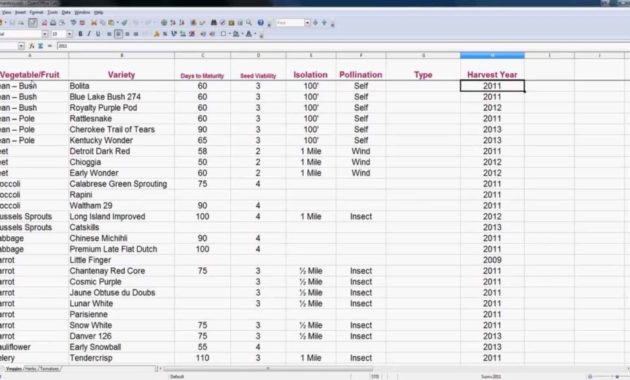630x380 pixels.
Task: Open the Name Box dropdown
Action: [21, 46]
